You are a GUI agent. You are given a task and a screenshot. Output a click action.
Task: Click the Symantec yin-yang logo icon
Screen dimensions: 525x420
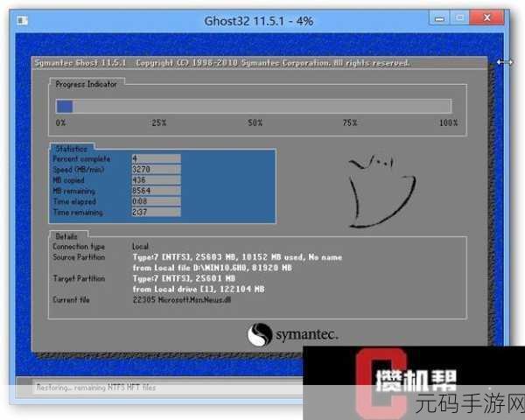click(260, 334)
